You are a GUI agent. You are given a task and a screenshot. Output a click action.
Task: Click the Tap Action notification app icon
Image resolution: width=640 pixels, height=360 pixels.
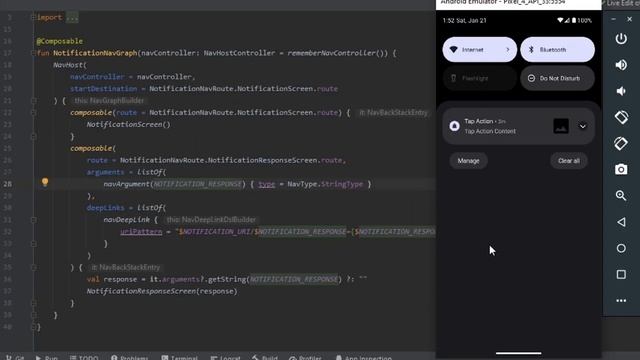[454, 126]
